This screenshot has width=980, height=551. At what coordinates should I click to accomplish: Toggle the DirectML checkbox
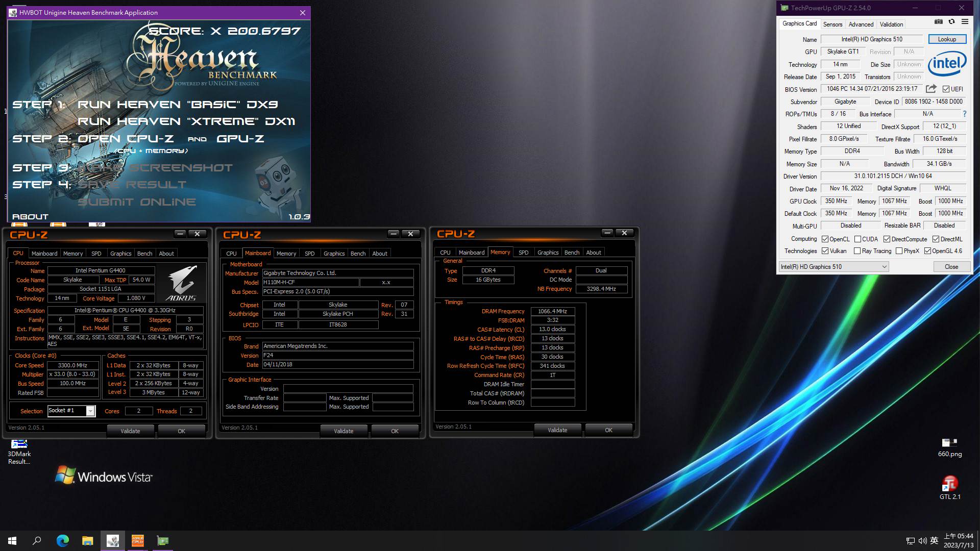[x=936, y=239]
